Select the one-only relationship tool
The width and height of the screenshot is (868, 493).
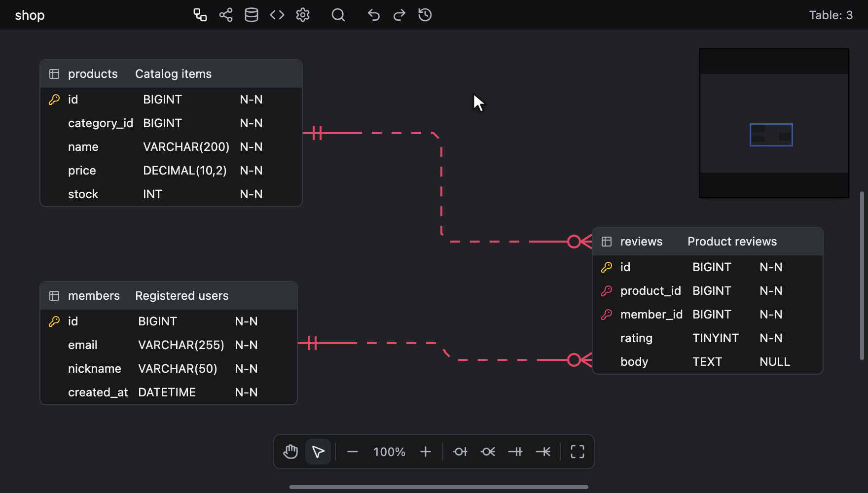pos(515,452)
